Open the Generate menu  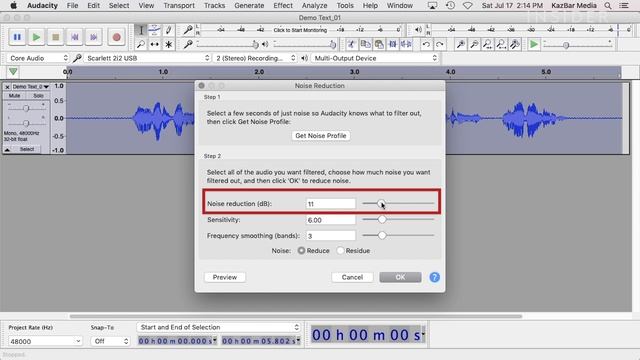tap(249, 6)
